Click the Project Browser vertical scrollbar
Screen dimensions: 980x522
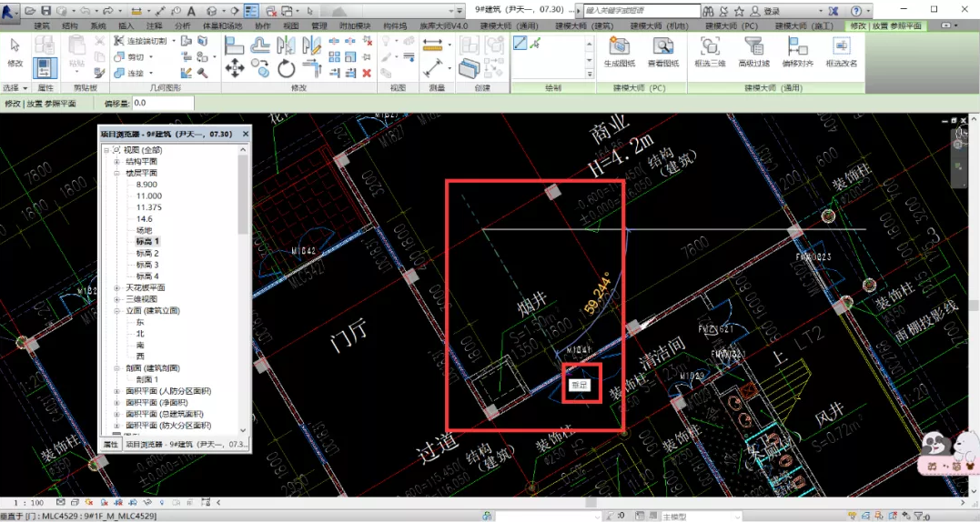[244, 194]
